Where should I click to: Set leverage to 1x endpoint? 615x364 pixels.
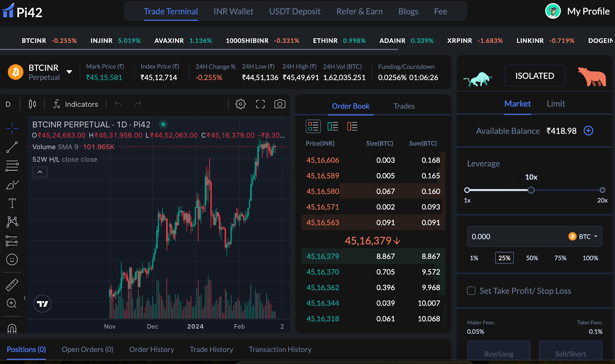tap(467, 190)
